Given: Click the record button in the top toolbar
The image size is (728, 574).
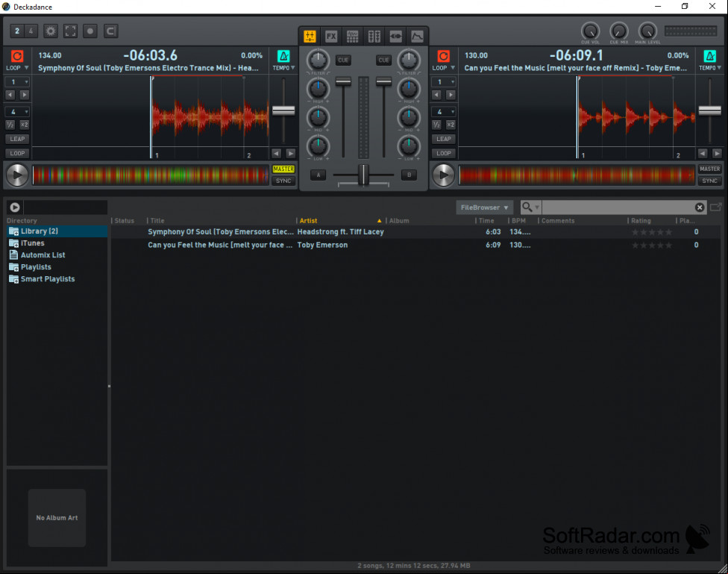Looking at the screenshot, I should tap(90, 31).
